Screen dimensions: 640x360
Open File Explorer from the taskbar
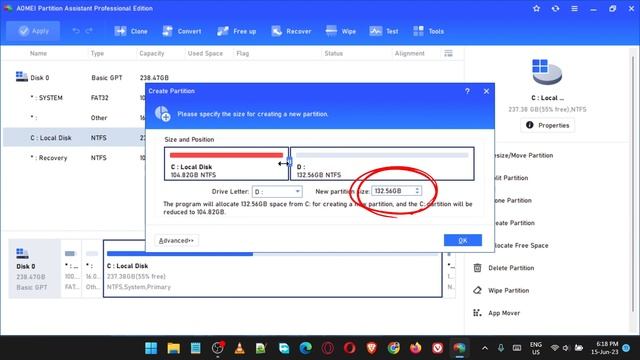click(173, 348)
